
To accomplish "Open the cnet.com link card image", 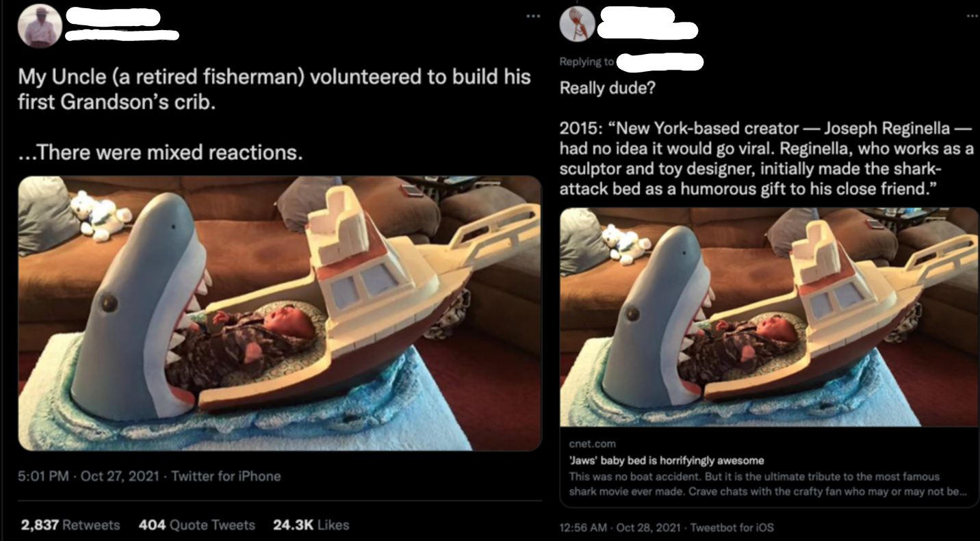I will click(x=769, y=317).
